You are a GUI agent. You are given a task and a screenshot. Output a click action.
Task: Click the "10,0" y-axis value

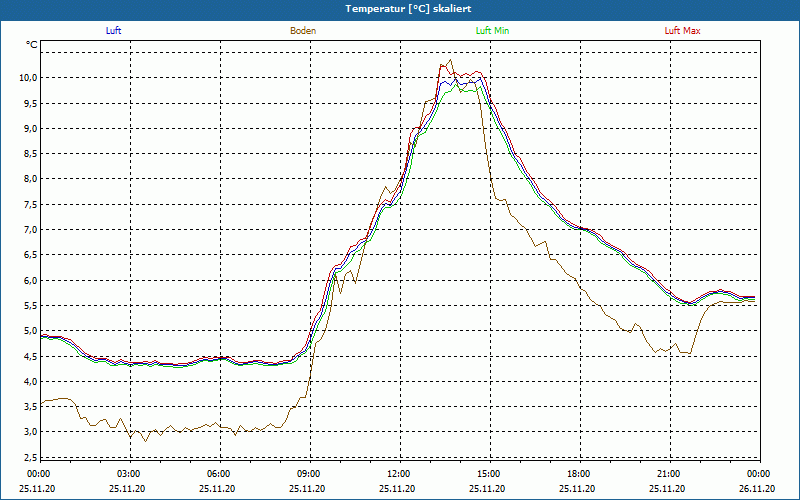click(x=28, y=78)
